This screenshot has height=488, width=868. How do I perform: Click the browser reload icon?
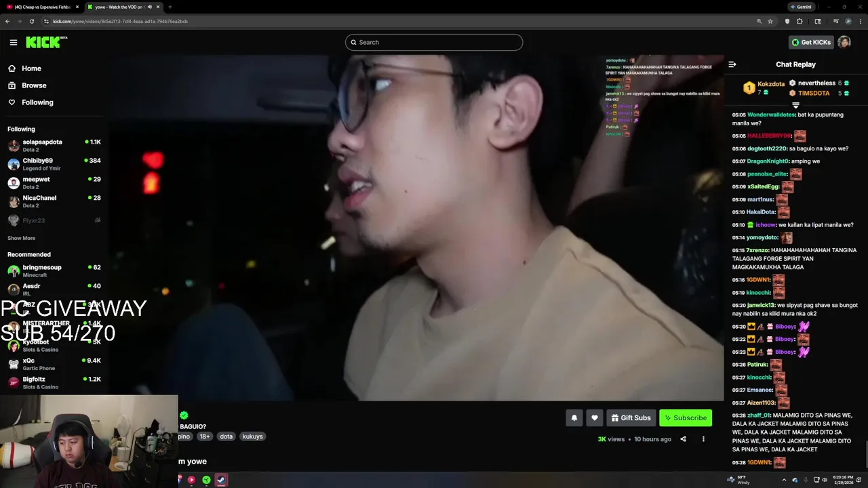pyautogui.click(x=31, y=21)
